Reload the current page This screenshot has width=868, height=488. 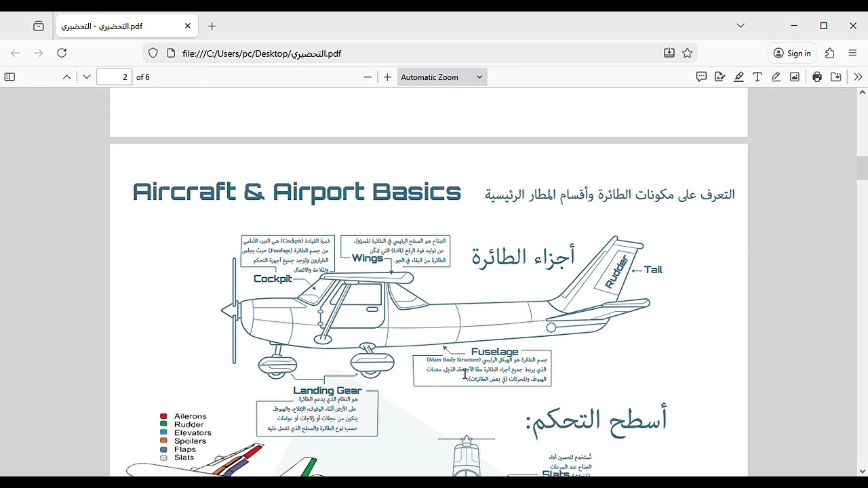62,53
